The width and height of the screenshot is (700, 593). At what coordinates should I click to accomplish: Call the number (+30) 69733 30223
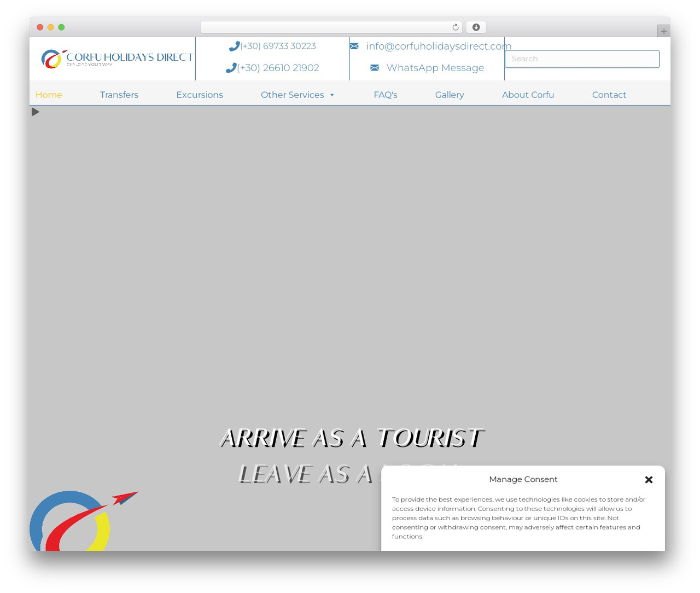coord(278,46)
